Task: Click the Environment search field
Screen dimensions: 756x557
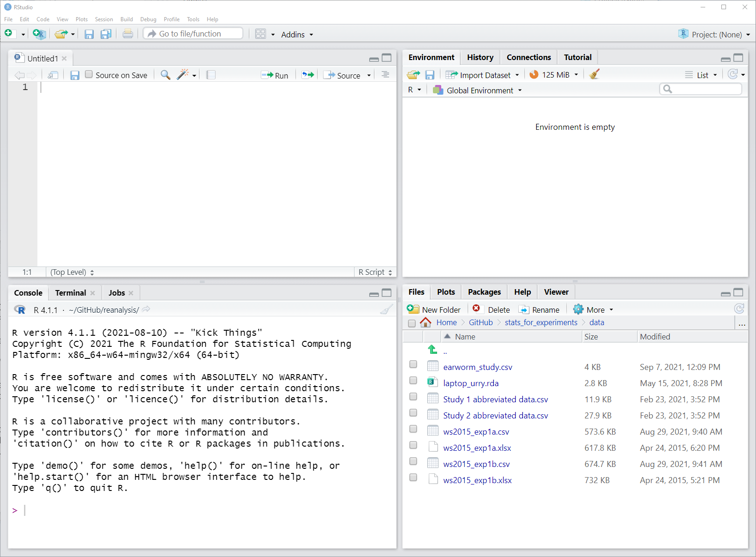Action: (x=701, y=89)
